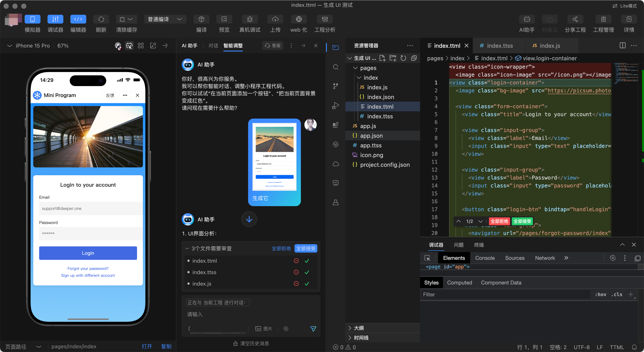
Task: Click the source control branch sidebar icon
Action: [335, 86]
